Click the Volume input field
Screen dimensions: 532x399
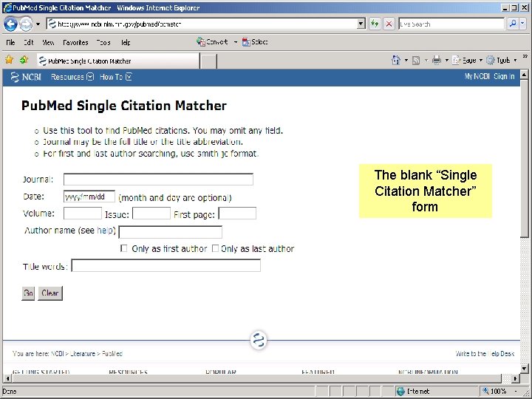[83, 214]
